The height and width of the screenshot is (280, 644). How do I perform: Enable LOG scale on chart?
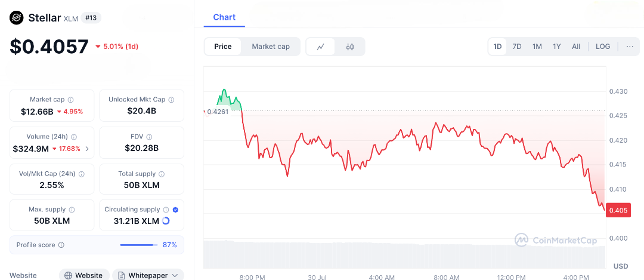(603, 47)
